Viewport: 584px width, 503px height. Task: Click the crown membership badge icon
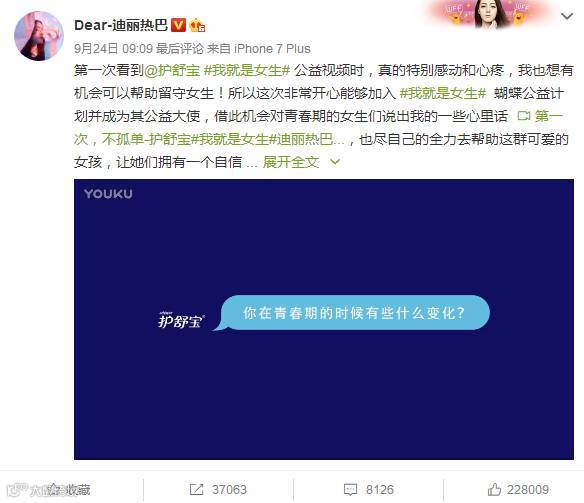pyautogui.click(x=197, y=25)
